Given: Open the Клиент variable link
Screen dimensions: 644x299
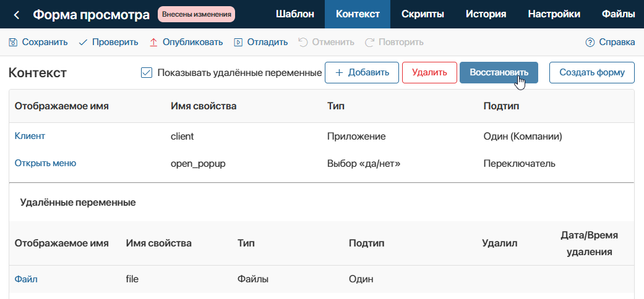Looking at the screenshot, I should tap(30, 136).
